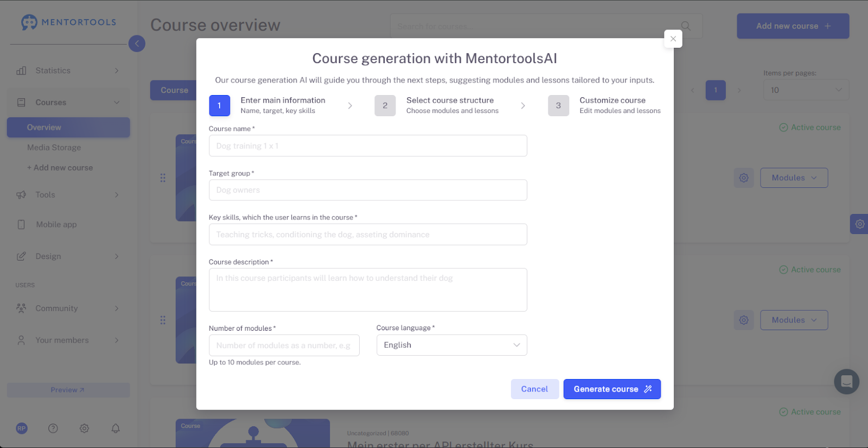Click the Mobile app phone icon

click(22, 225)
